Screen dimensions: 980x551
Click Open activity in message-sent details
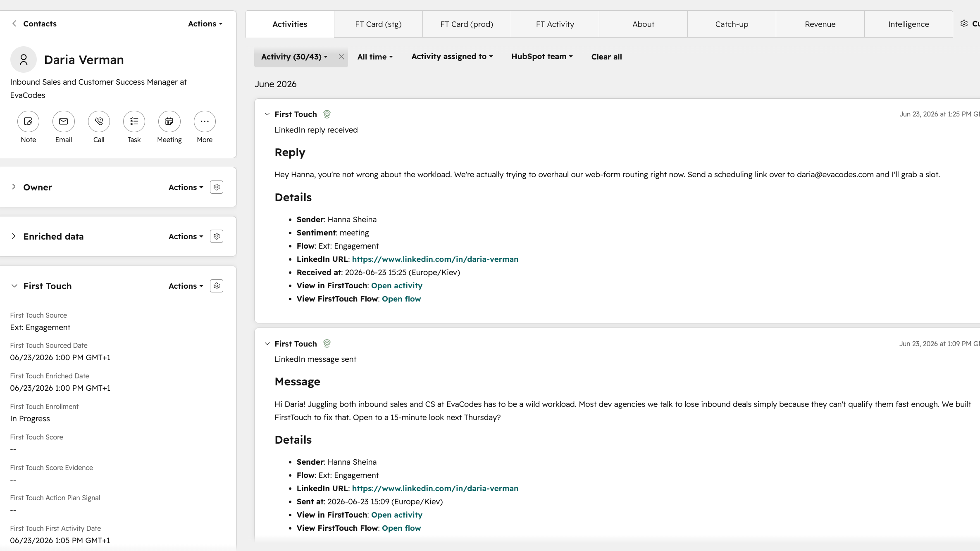coord(397,515)
